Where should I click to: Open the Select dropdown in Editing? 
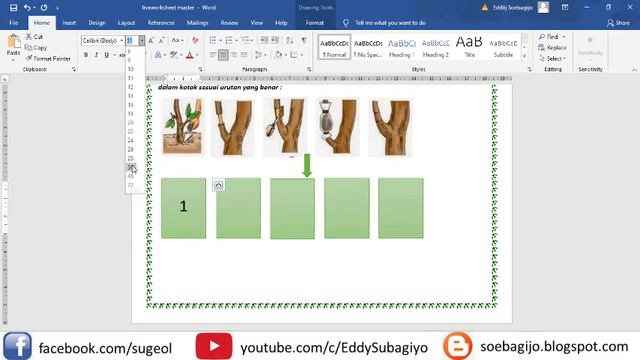(552, 59)
